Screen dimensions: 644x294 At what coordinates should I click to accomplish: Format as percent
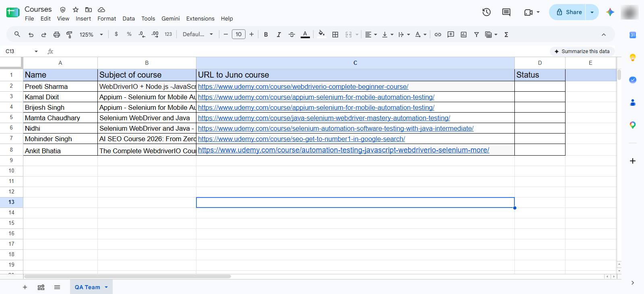pos(129,35)
